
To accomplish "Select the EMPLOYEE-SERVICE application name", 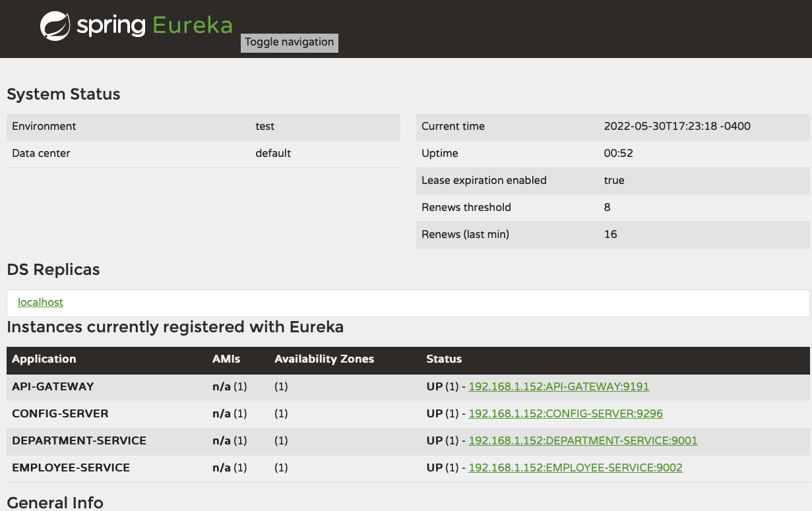I will (71, 467).
